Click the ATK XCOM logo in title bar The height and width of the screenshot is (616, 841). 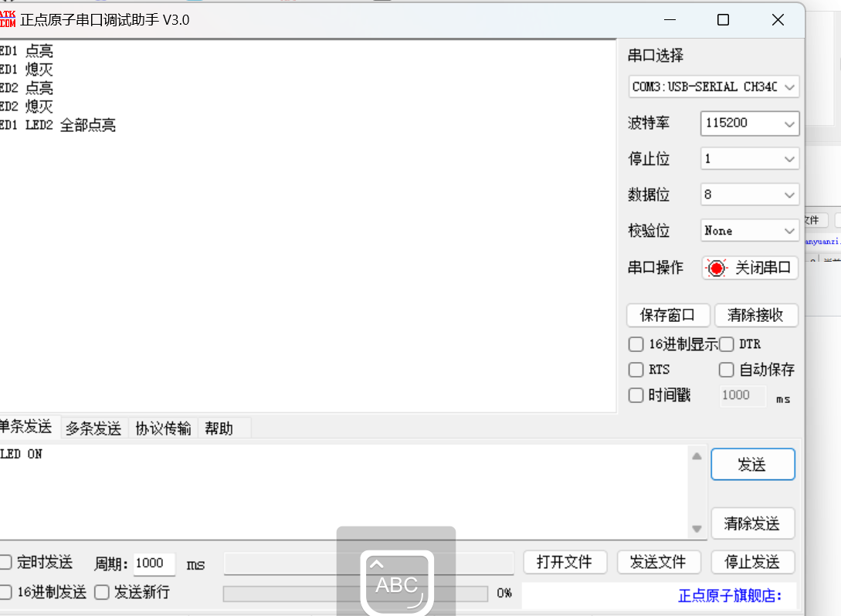8,20
